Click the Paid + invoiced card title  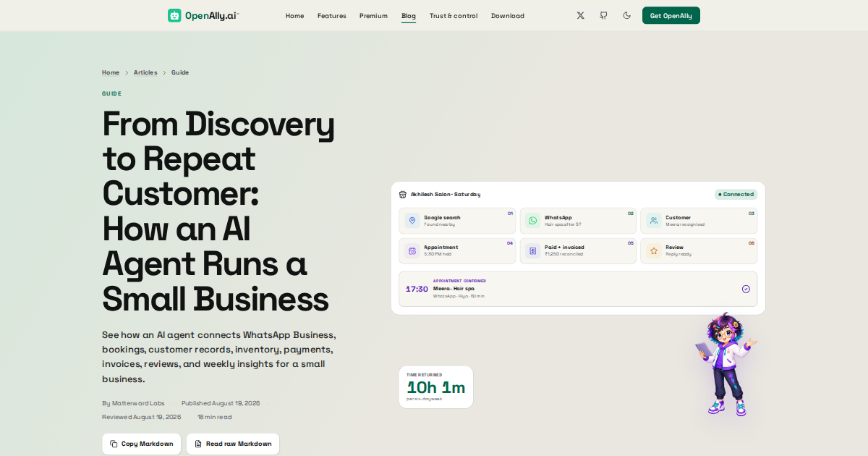564,247
